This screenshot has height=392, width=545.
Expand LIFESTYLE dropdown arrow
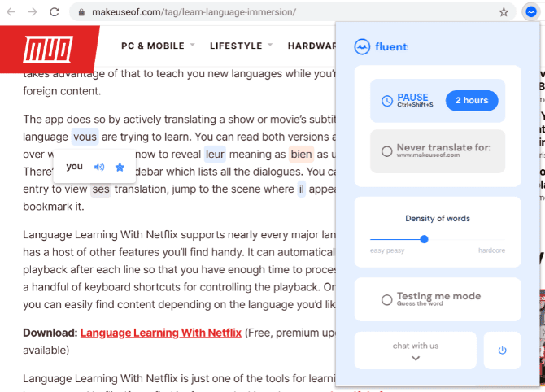[270, 45]
